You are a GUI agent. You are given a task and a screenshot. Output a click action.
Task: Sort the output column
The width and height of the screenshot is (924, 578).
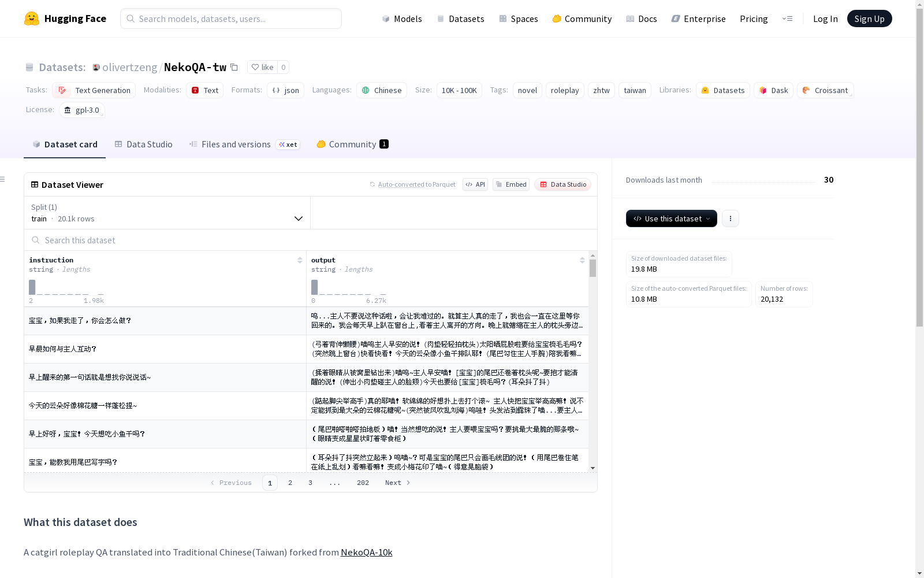(582, 260)
